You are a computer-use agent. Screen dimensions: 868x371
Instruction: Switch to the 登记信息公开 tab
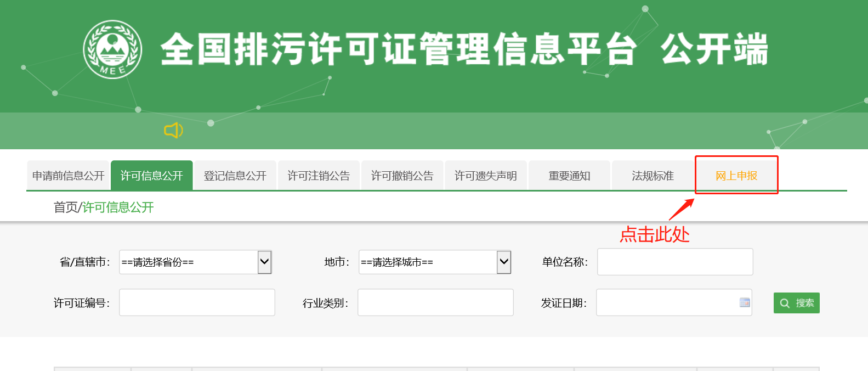point(235,176)
